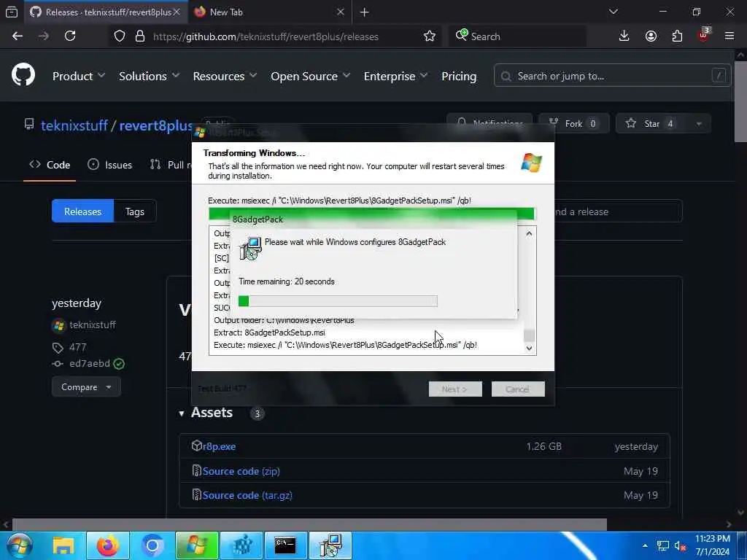
Task: Expand the Product menu
Action: pyautogui.click(x=79, y=76)
